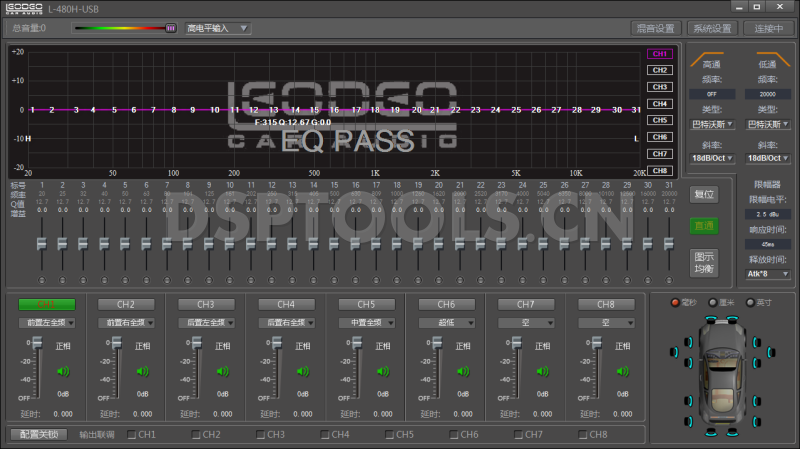Open the 高电平输入 input source dropdown
Viewport: 800px width, 449px height.
pyautogui.click(x=217, y=28)
